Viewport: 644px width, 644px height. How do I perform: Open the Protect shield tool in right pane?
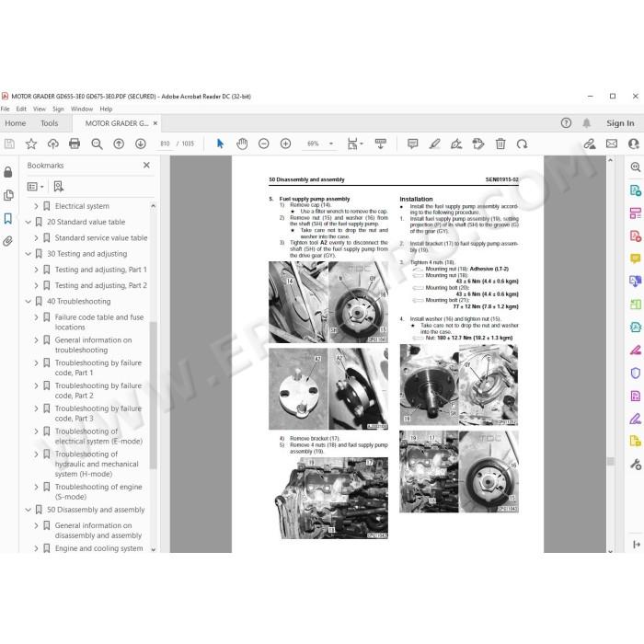coord(636,373)
